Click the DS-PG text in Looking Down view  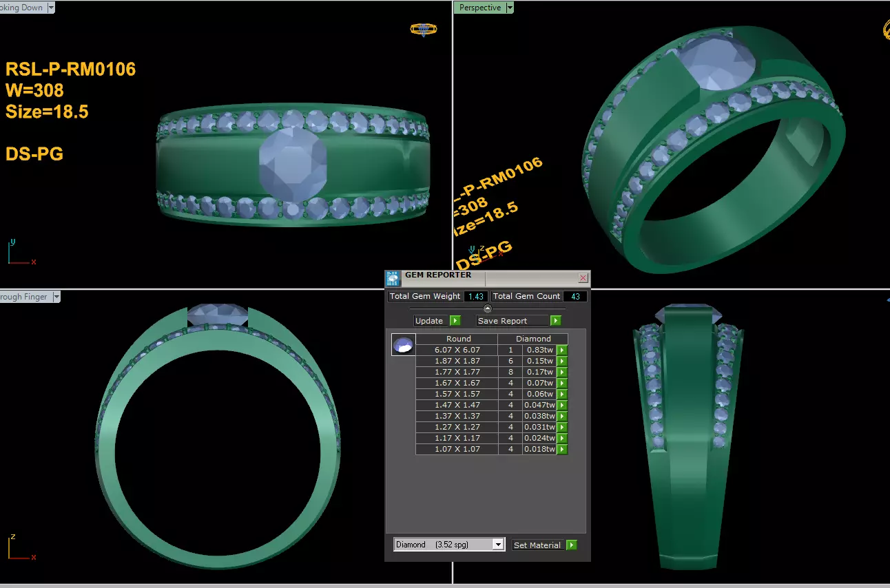34,154
